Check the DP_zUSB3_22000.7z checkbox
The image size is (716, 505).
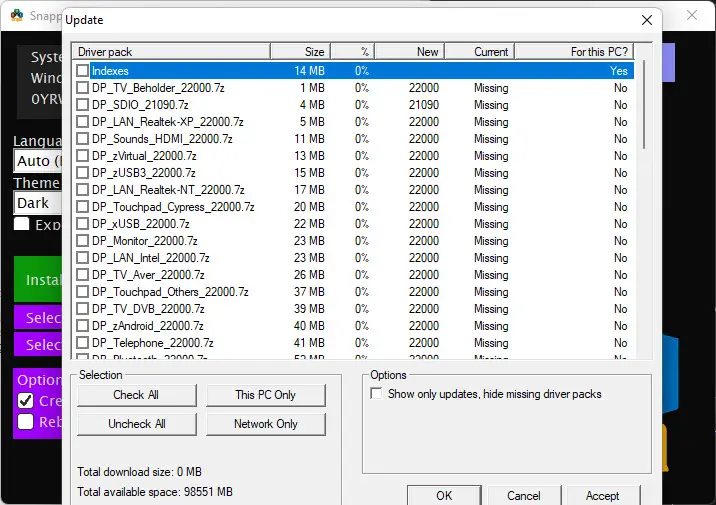(83, 173)
